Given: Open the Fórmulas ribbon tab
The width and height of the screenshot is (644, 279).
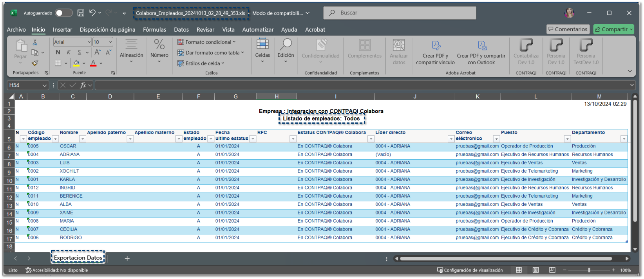Looking at the screenshot, I should click(154, 30).
